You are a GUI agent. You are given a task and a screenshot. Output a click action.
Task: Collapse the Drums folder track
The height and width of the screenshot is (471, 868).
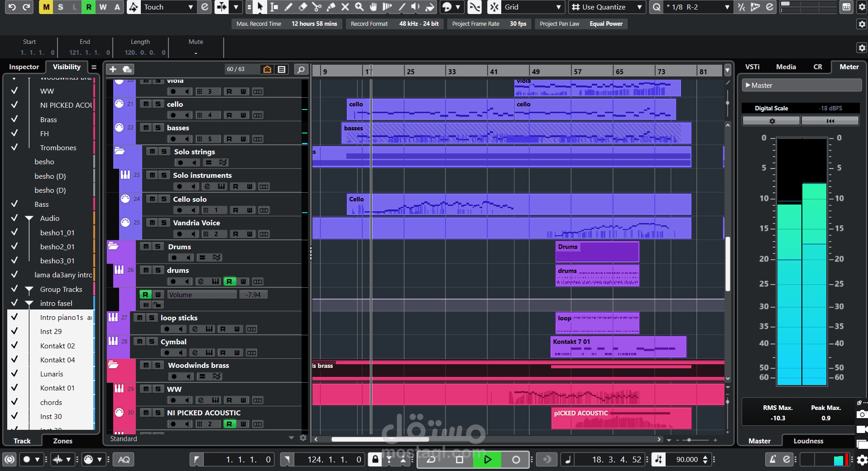click(x=113, y=246)
